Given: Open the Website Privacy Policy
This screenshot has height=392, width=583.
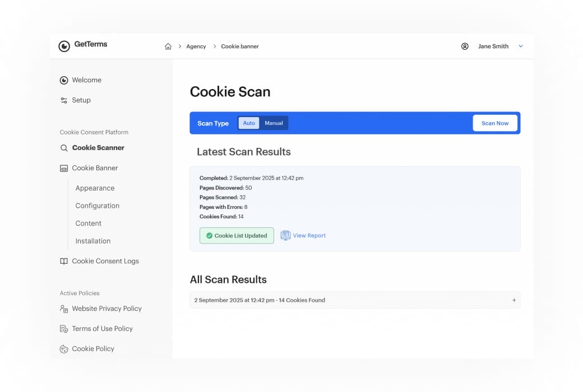Looking at the screenshot, I should [107, 309].
